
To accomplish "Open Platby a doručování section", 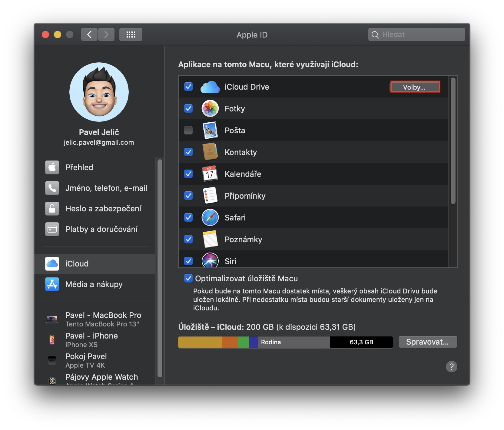I will click(95, 229).
